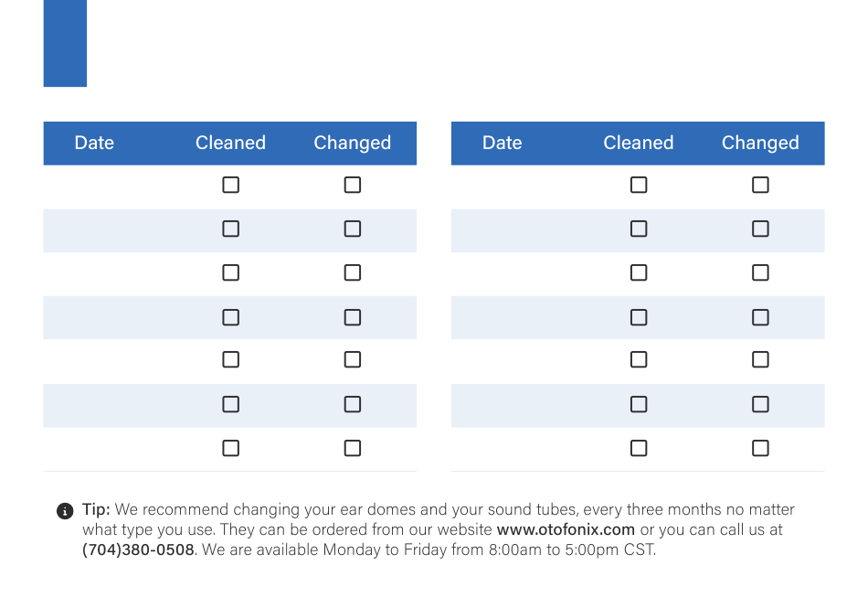This screenshot has width=868, height=608.
Task: Tick last row Changed box, left table
Action: point(353,448)
